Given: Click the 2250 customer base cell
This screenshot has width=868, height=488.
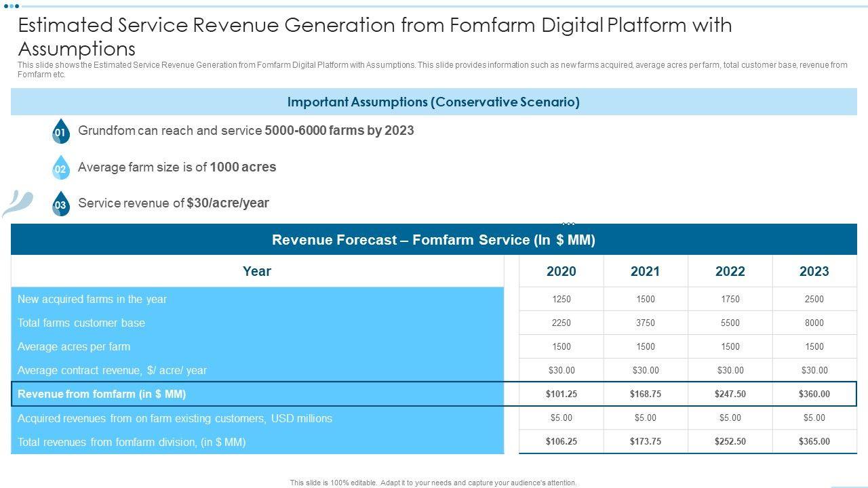Looking at the screenshot, I should pos(561,323).
